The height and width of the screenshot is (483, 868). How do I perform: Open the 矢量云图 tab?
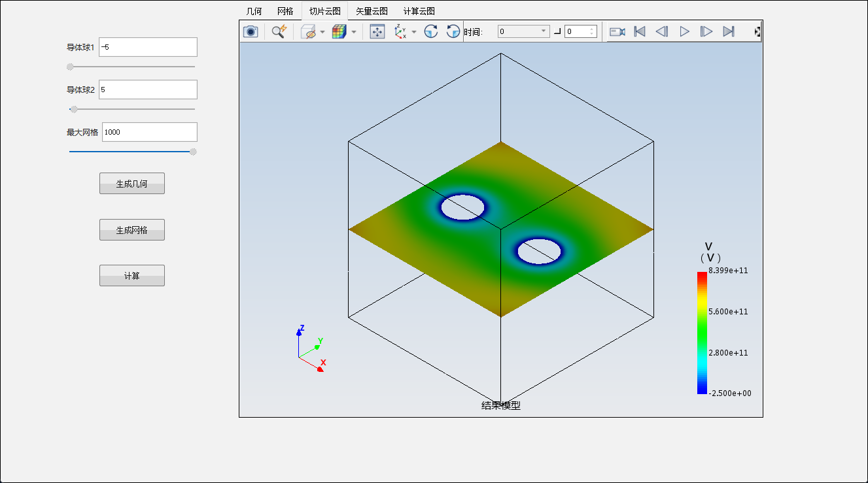(x=372, y=11)
